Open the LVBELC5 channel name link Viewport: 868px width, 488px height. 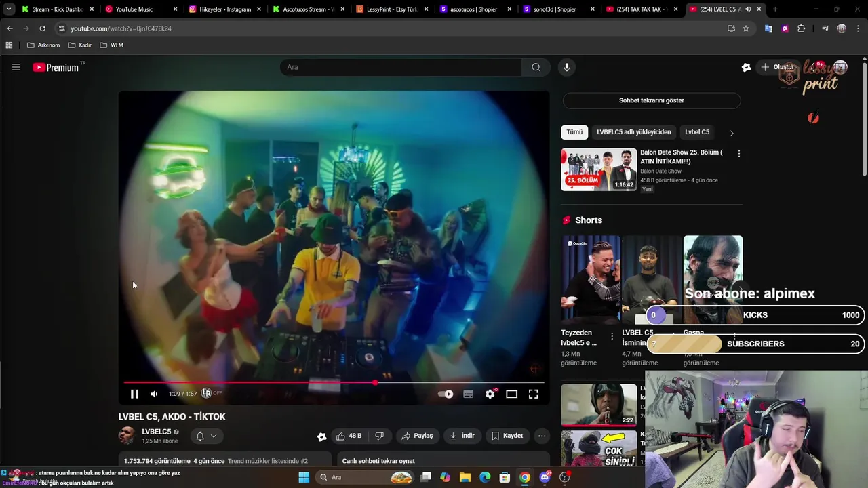pyautogui.click(x=156, y=432)
